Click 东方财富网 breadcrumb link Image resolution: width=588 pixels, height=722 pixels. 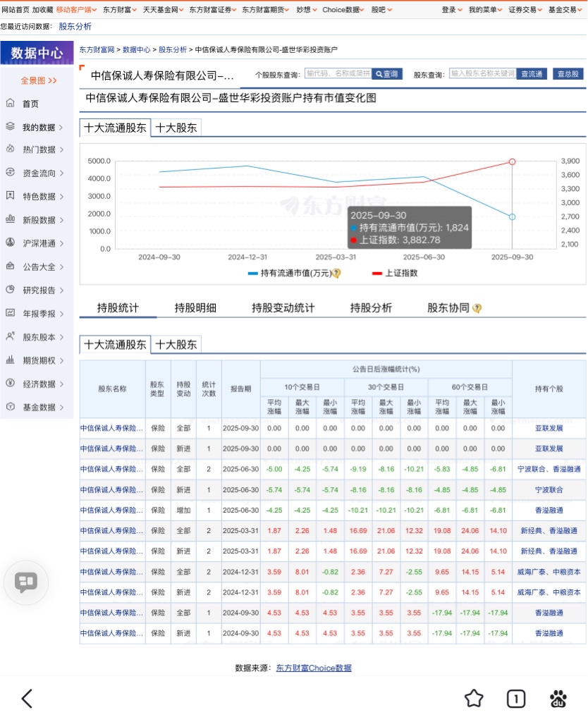[x=97, y=50]
